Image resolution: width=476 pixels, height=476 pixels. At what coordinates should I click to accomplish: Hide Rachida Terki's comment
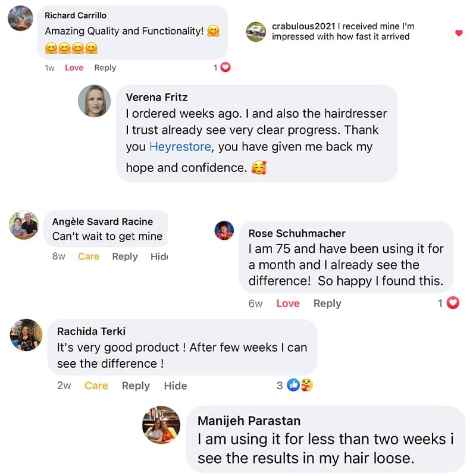pos(176,386)
